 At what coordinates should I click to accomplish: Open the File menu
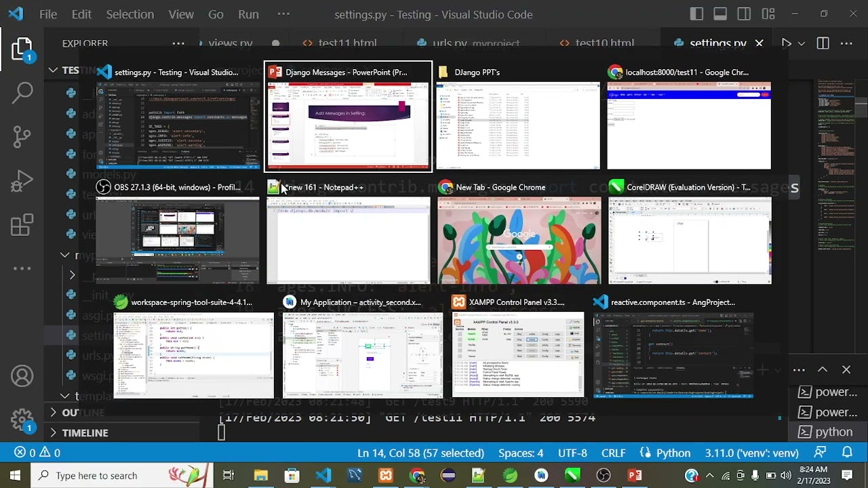pyautogui.click(x=48, y=14)
